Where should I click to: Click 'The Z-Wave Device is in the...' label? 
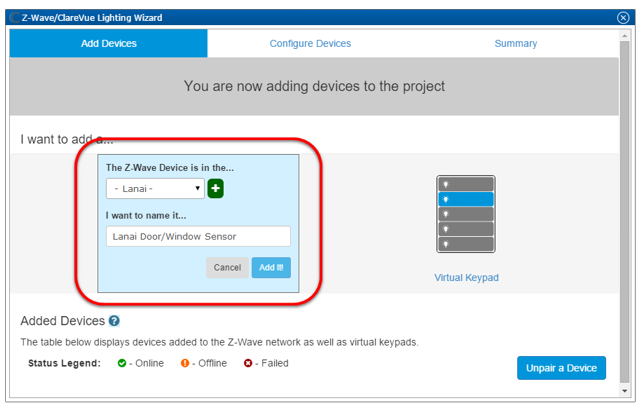(170, 168)
